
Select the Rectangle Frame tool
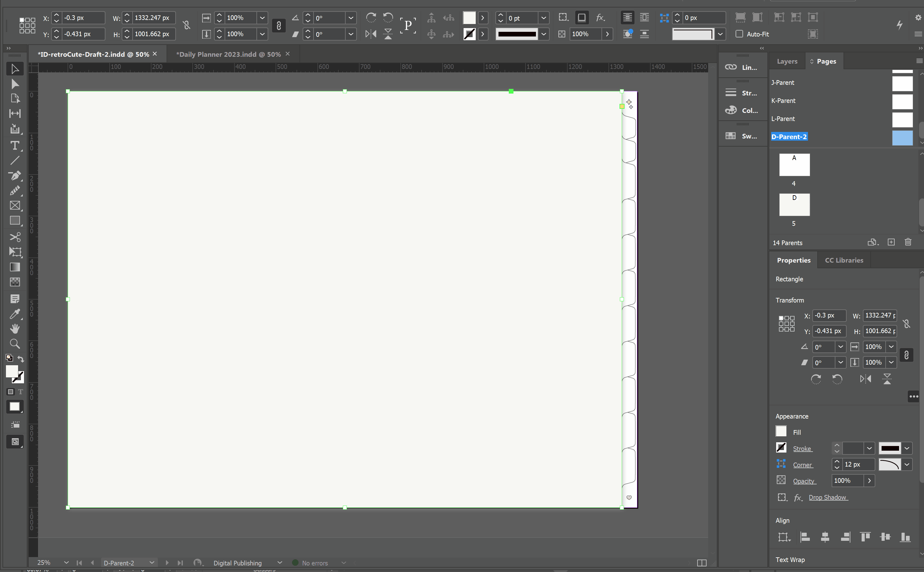pyautogui.click(x=15, y=206)
